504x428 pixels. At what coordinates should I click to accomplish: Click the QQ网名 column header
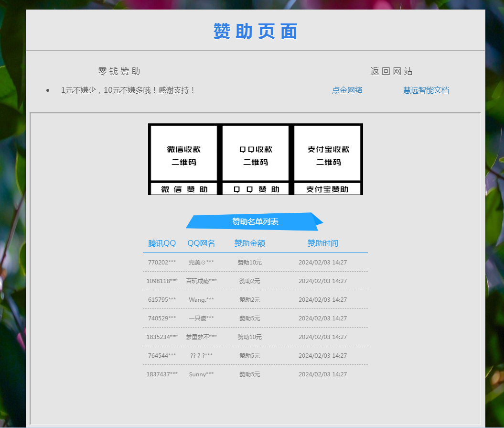click(201, 243)
